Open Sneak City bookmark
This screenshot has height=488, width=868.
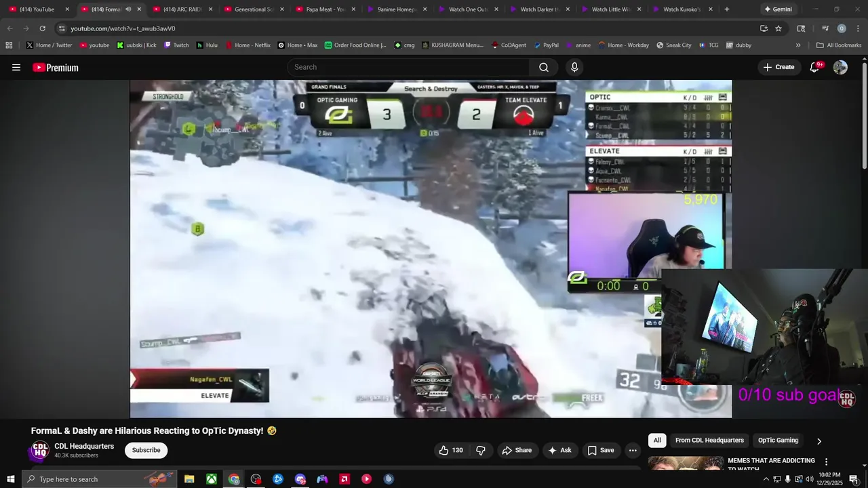coord(674,45)
